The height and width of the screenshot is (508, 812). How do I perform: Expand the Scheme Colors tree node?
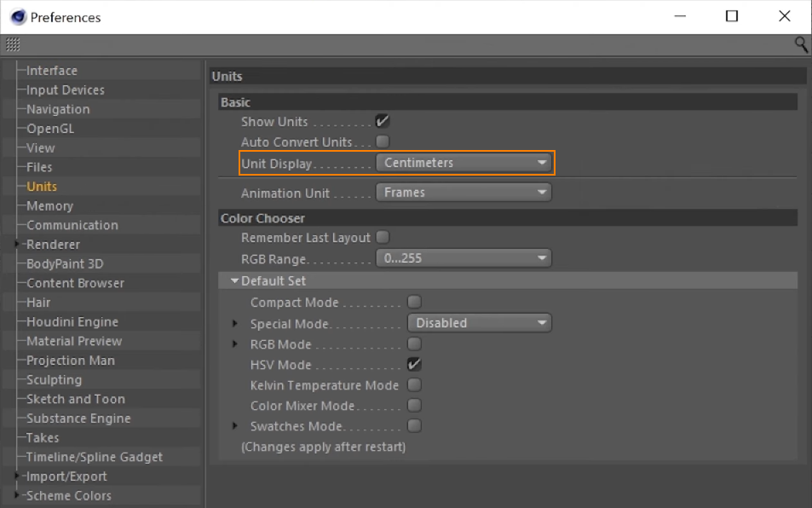[x=17, y=495]
